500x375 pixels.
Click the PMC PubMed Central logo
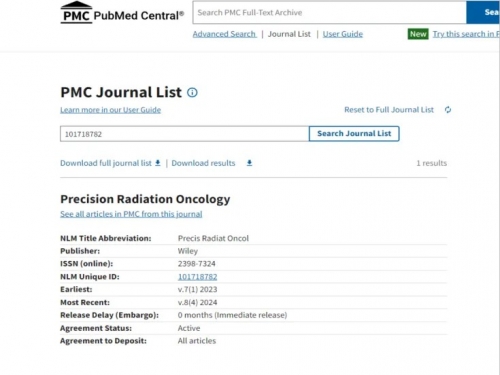(122, 13)
